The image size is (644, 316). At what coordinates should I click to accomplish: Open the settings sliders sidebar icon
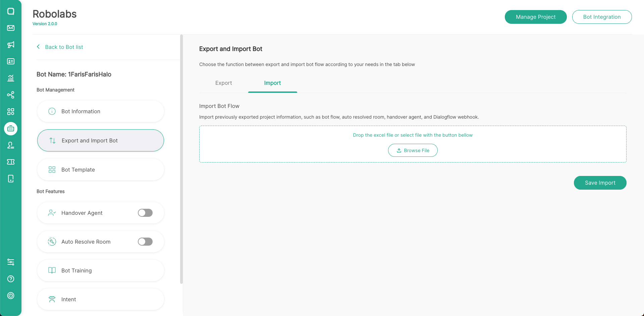11,262
